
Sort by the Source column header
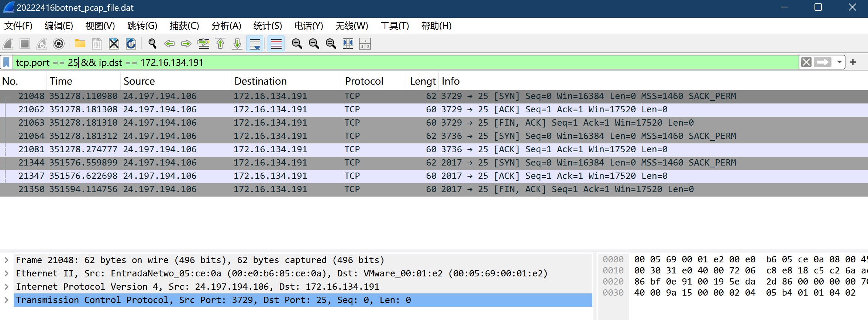(x=176, y=81)
